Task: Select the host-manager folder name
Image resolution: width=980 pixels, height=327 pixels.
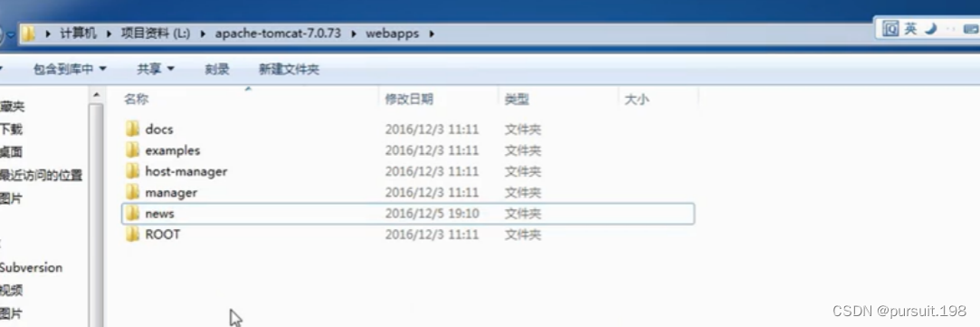Action: 186,171
